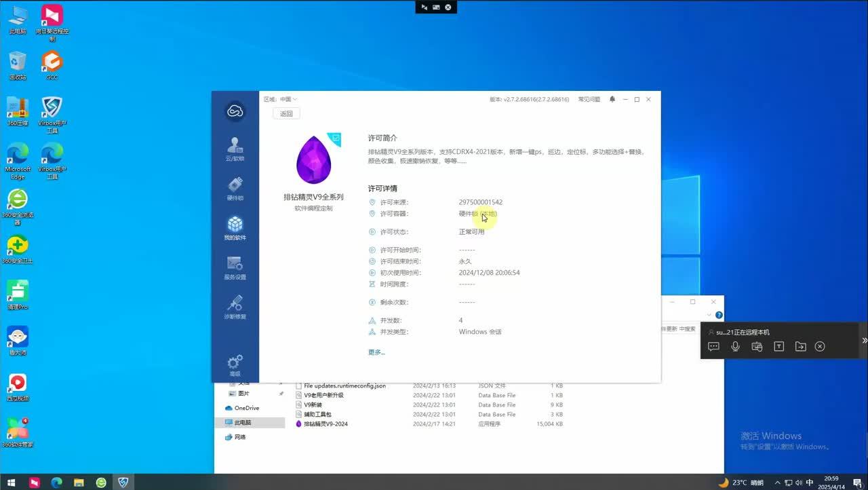Click the notification bell icon
The height and width of the screenshot is (490, 868).
tap(611, 99)
